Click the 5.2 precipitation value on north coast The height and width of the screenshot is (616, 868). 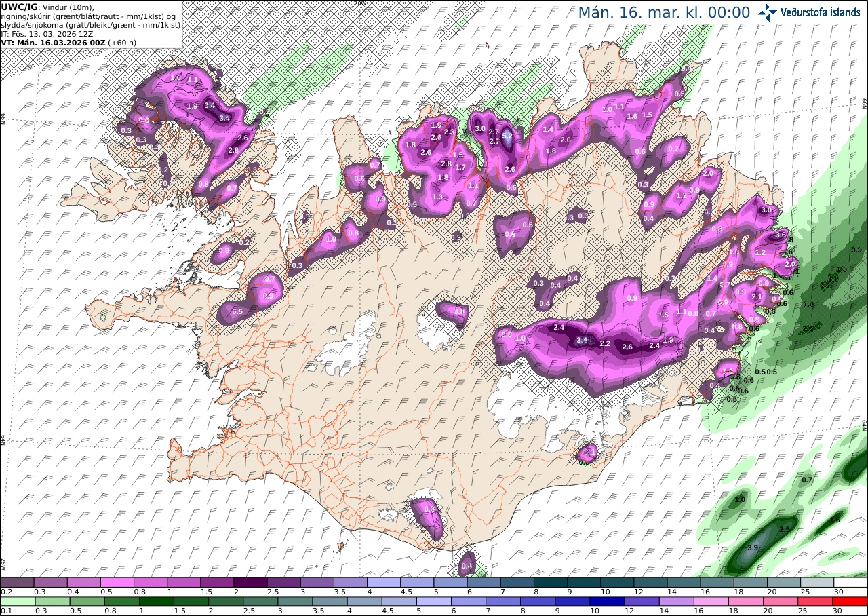click(x=507, y=136)
